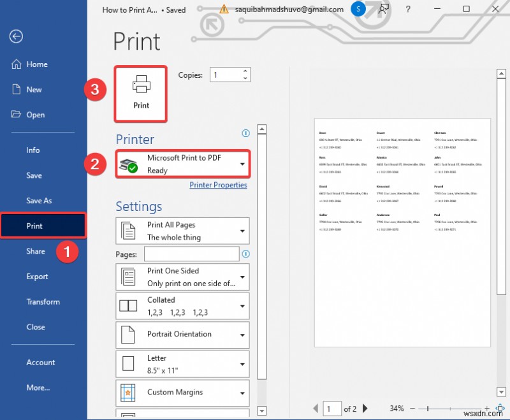Click the Pages input field

click(191, 254)
